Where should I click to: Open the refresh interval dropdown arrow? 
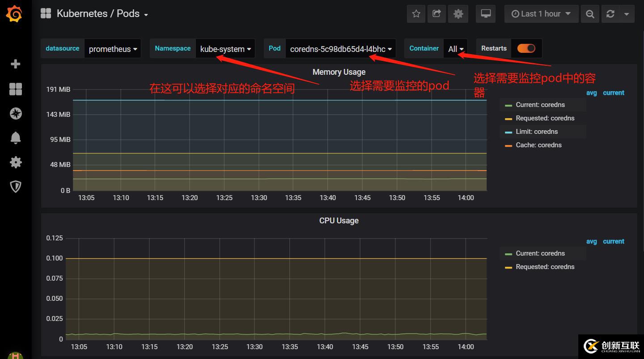click(x=627, y=14)
